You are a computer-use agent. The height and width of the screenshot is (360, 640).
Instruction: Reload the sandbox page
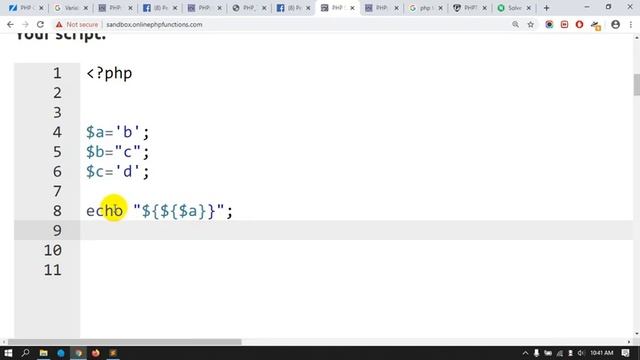[40, 24]
